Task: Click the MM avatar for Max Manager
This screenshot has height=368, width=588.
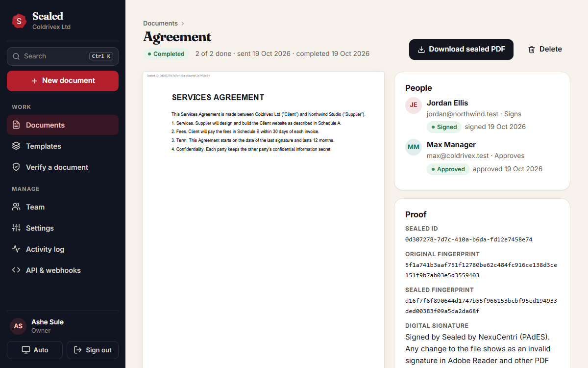Action: click(x=414, y=147)
